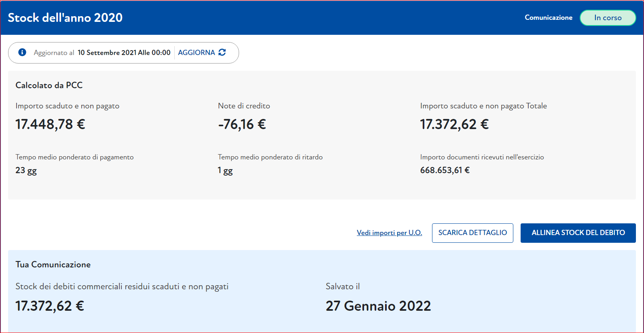
Task: Click the 17.448,78 € overdue amount
Action: point(50,124)
